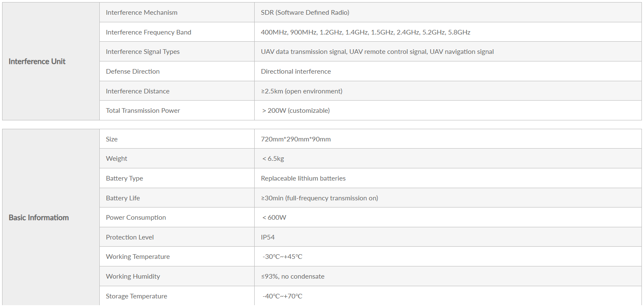The height and width of the screenshot is (306, 644).
Task: Select the ≥2.5km open environment value
Action: (302, 91)
